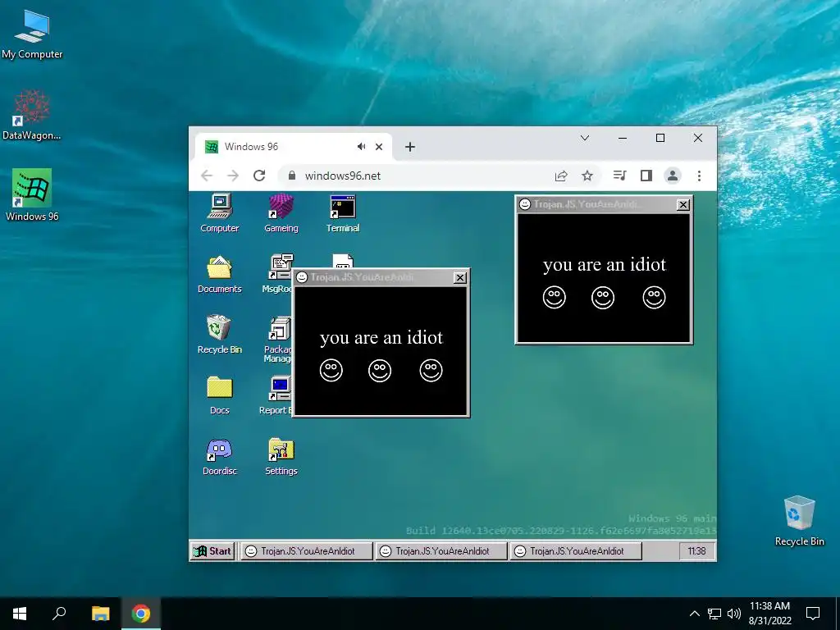
Task: Open the Chrome tab search chevron
Action: coord(585,138)
